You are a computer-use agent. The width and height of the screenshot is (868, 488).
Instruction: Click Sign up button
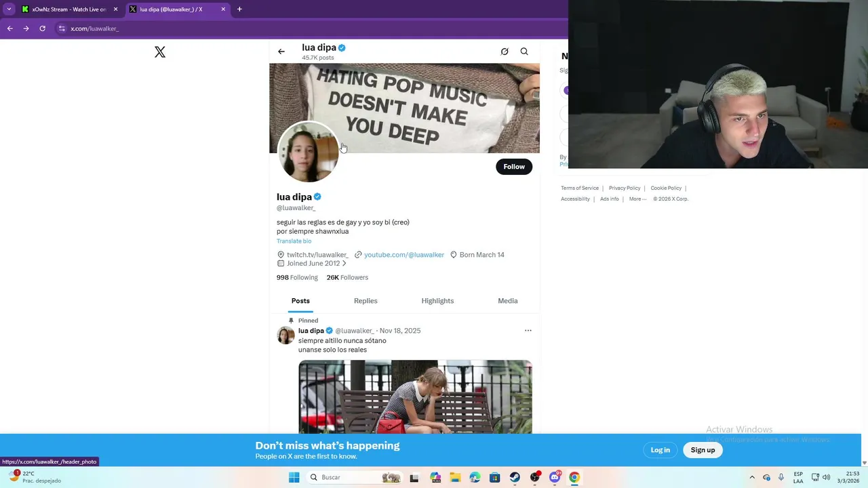(x=703, y=450)
